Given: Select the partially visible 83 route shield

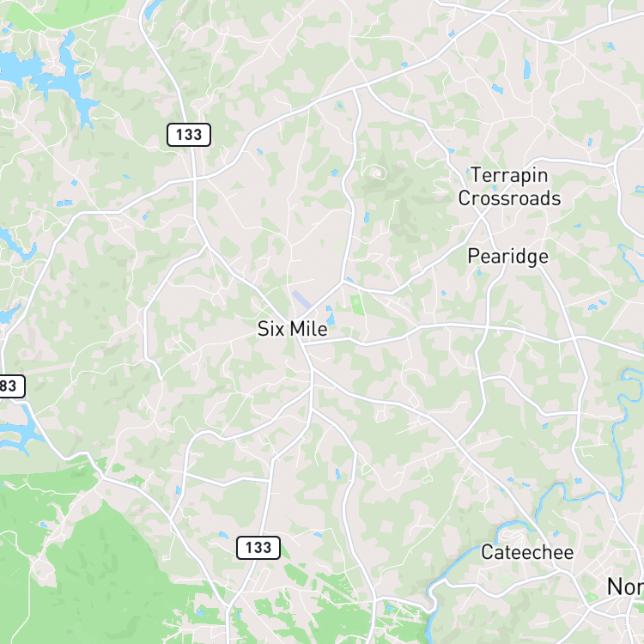Looking at the screenshot, I should coord(11,386).
